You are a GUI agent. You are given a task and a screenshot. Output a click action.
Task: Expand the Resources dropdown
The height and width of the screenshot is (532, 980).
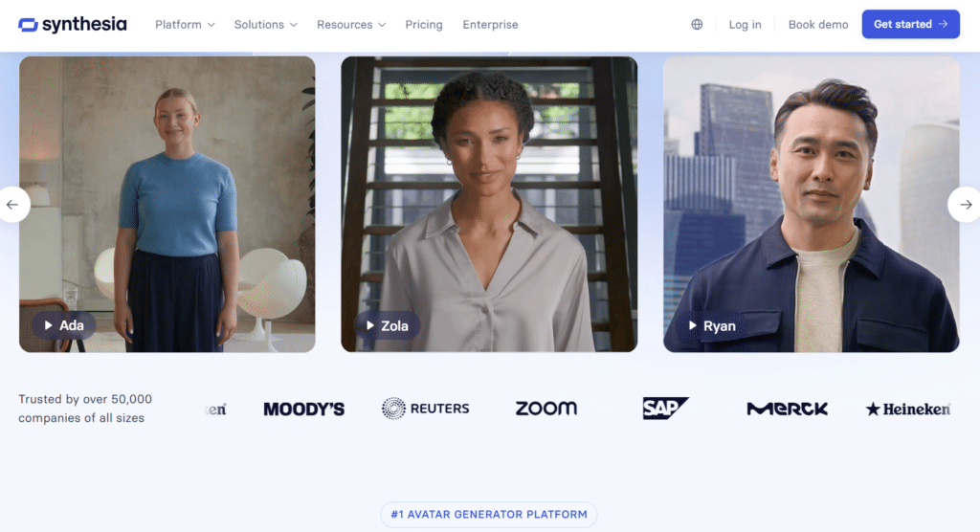click(x=351, y=24)
